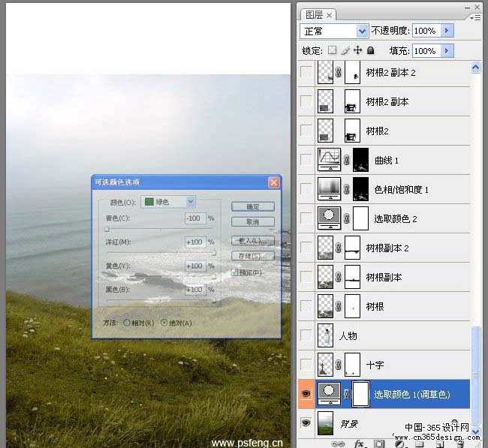Viewport: 488px width, 448px height.
Task: Click the mask link chain on 选取颜色 2
Action: [x=346, y=218]
